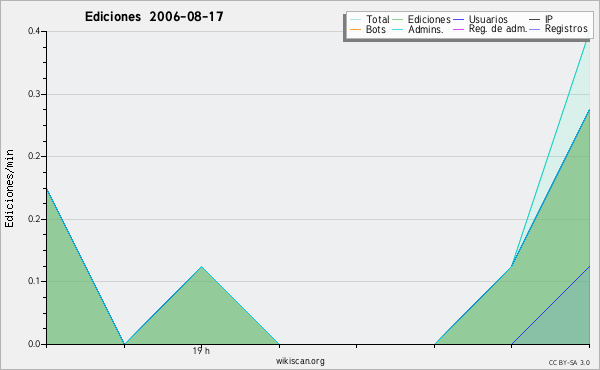The image size is (600, 370).
Task: Click the 'wikiscan.org' label below the chart
Action: [x=300, y=361]
